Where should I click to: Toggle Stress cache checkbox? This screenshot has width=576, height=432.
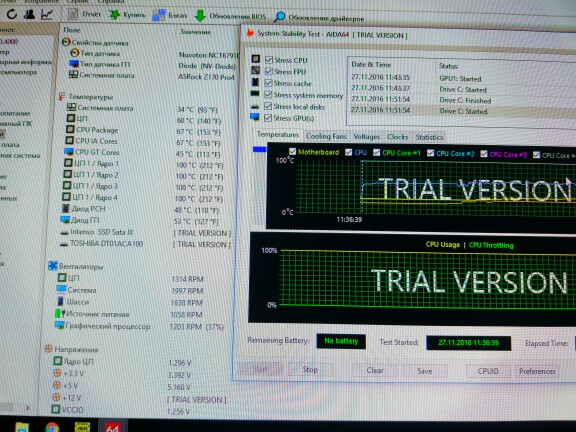click(x=268, y=83)
